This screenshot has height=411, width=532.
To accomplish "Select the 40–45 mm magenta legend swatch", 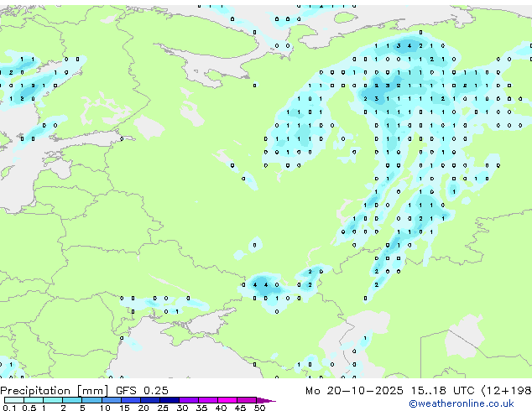I will 227,400.
